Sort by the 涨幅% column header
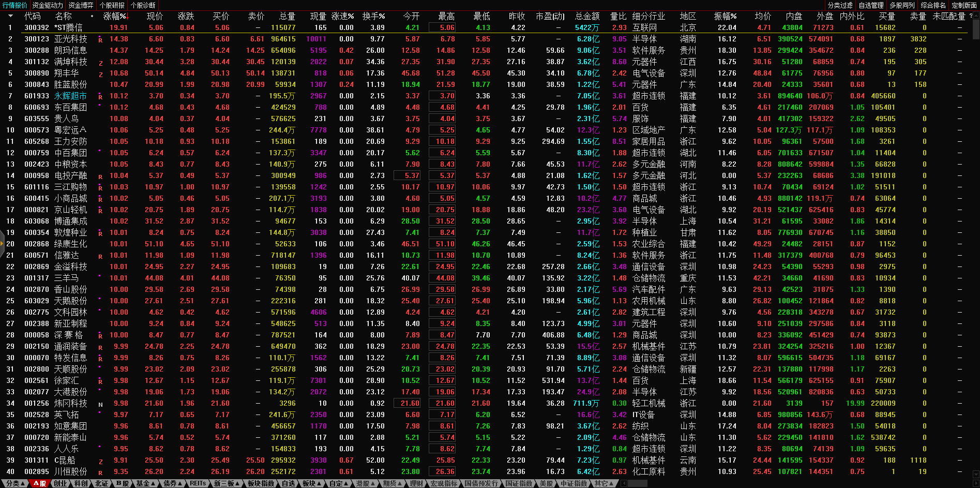980x488 pixels. coord(114,16)
